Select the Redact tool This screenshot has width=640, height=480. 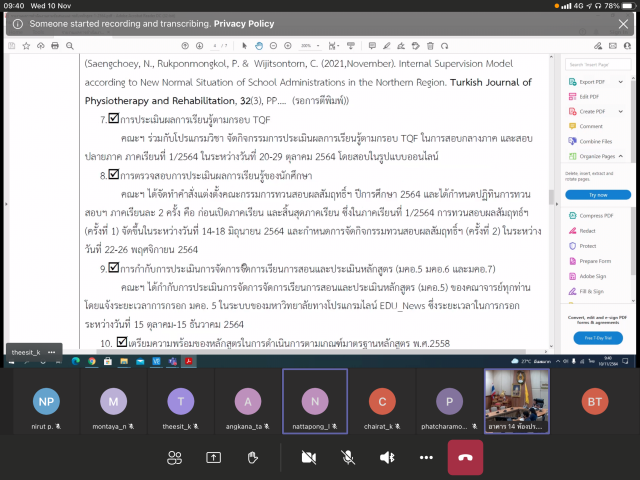pyautogui.click(x=589, y=230)
